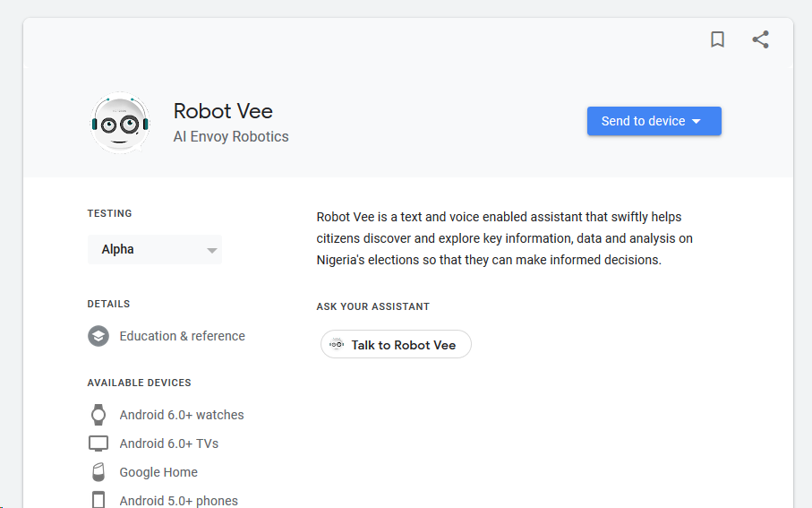Image resolution: width=812 pixels, height=508 pixels.
Task: Click the robot icon in Talk chip
Action: click(337, 344)
